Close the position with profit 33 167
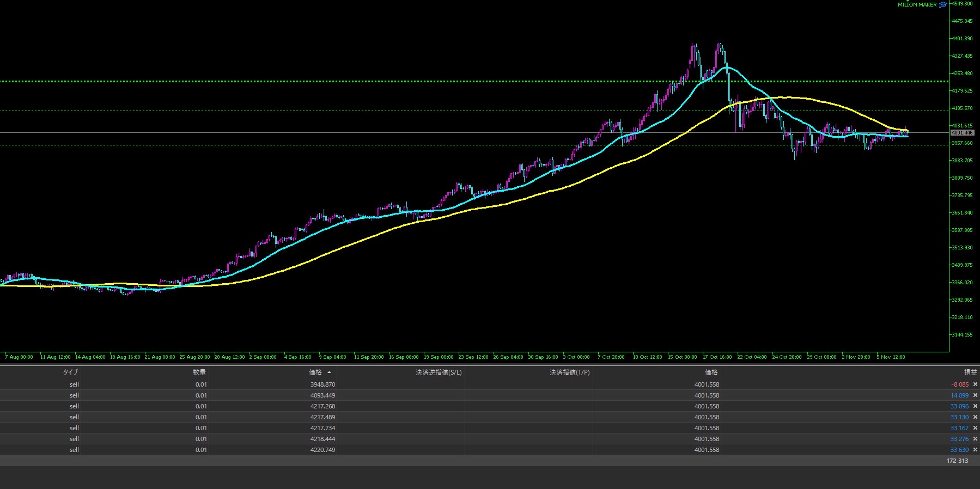980x489 pixels. pyautogui.click(x=975, y=428)
